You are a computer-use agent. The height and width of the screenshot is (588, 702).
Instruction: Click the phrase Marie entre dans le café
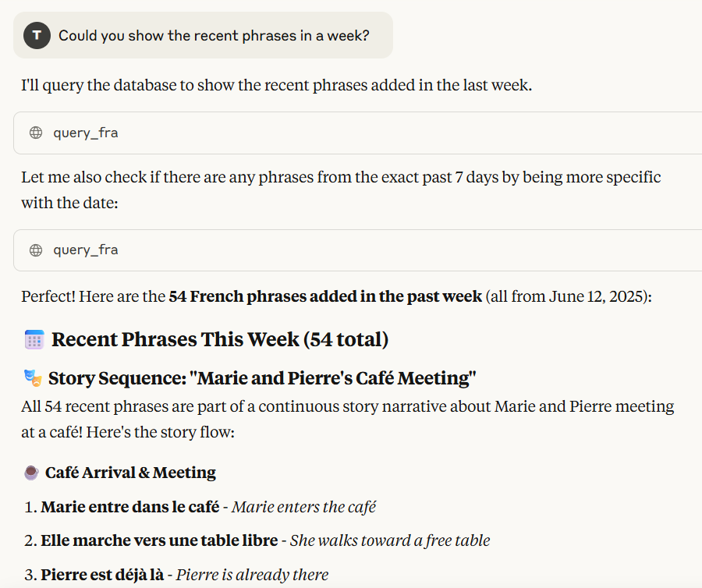[129, 507]
